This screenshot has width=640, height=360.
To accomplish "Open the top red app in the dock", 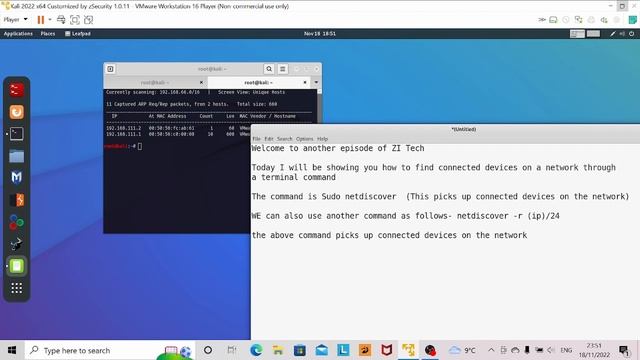I will pos(17,90).
